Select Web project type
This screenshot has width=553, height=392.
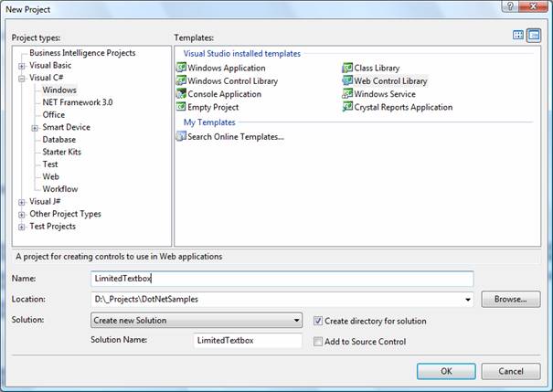[x=51, y=176]
